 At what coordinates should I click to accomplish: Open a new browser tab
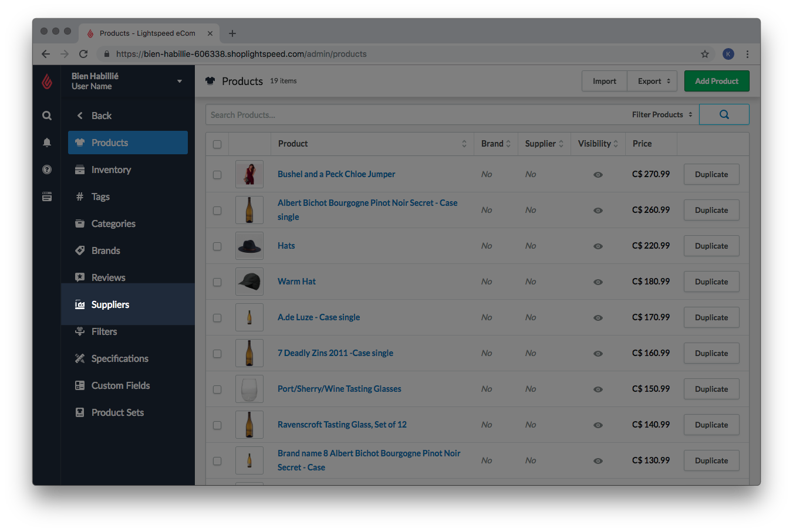[232, 33]
